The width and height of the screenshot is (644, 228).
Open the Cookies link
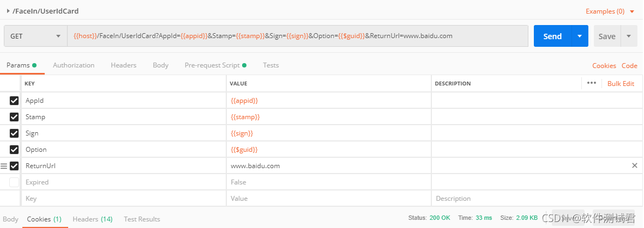pos(604,65)
